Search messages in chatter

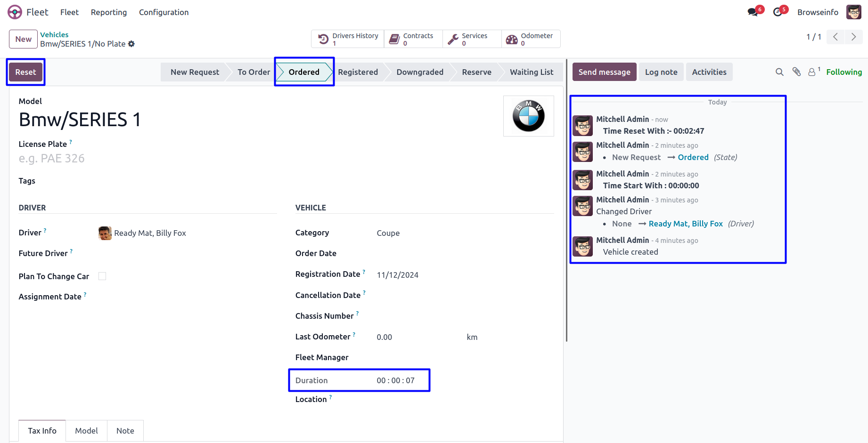click(x=779, y=72)
